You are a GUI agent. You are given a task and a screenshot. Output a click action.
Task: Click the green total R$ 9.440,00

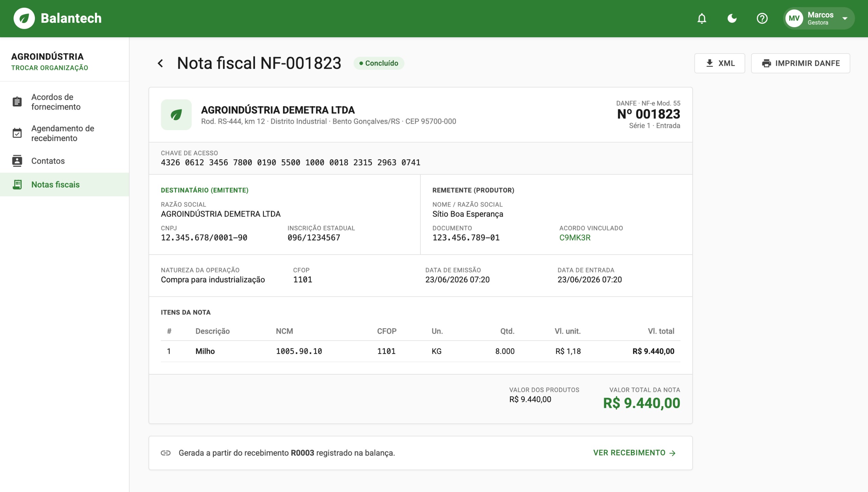click(x=642, y=403)
